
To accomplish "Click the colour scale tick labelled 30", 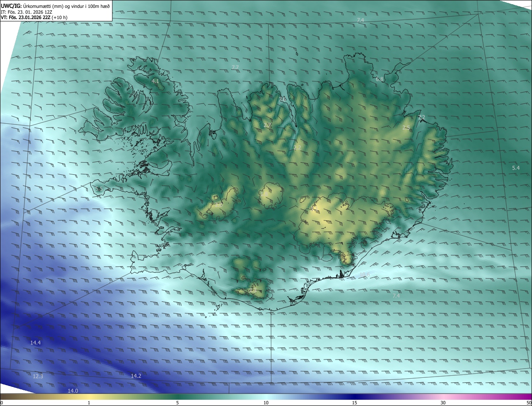I will point(443,403).
